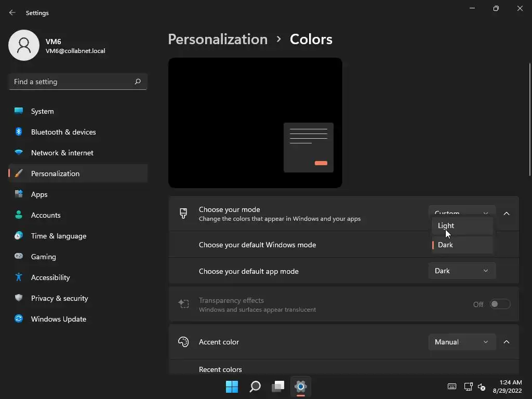The image size is (532, 399).
Task: Select Light in the mode dropdown list
Action: (462, 225)
